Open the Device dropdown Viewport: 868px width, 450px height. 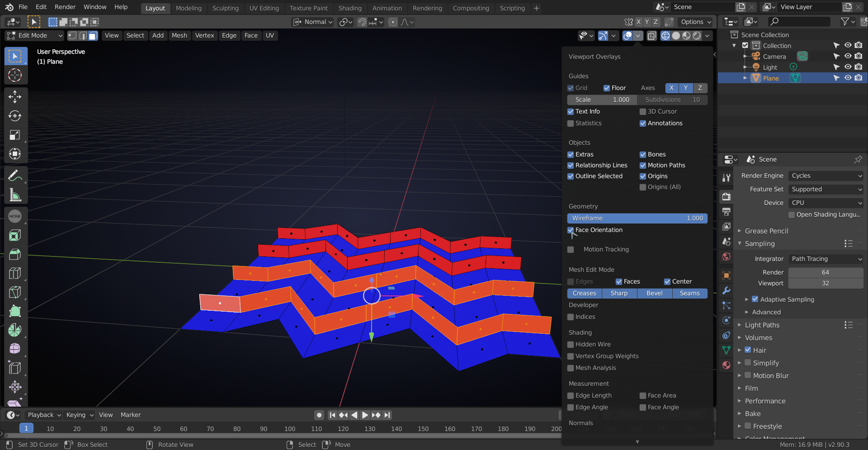pos(826,203)
